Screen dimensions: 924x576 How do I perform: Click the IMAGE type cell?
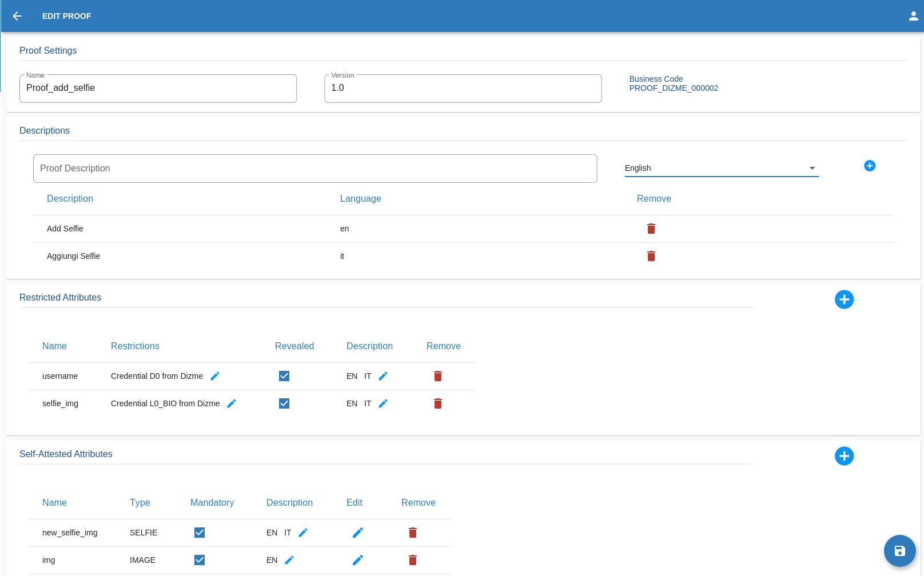pos(142,560)
